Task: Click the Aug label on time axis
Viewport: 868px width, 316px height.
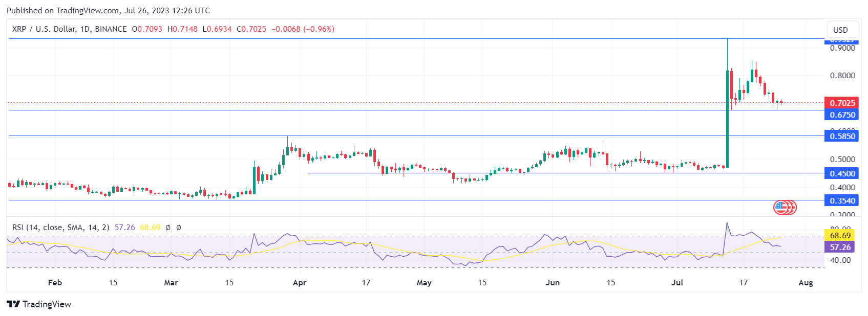Action: pyautogui.click(x=806, y=283)
